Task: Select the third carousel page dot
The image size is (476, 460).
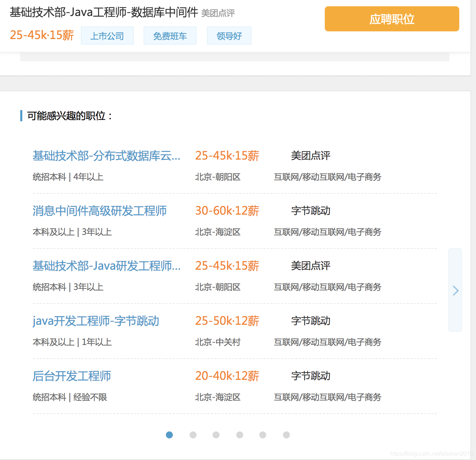Action: point(216,435)
